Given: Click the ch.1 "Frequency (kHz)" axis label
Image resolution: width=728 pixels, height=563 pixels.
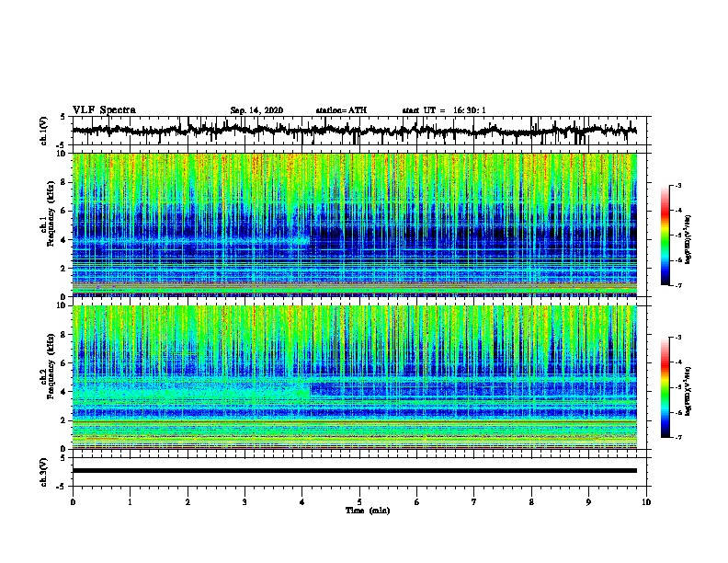Looking at the screenshot, I should click(x=51, y=213).
